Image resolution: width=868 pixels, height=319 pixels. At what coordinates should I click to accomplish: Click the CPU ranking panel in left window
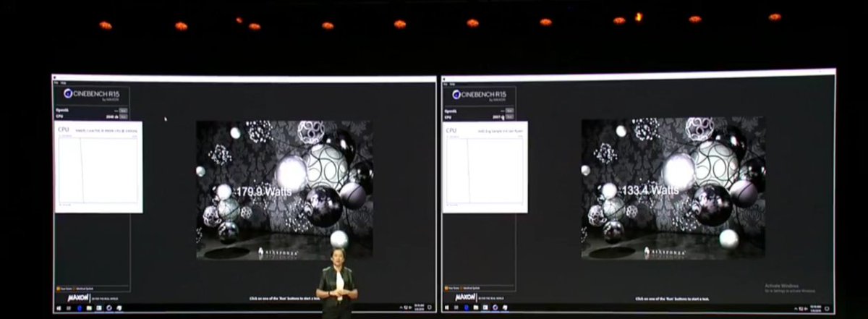pos(98,167)
